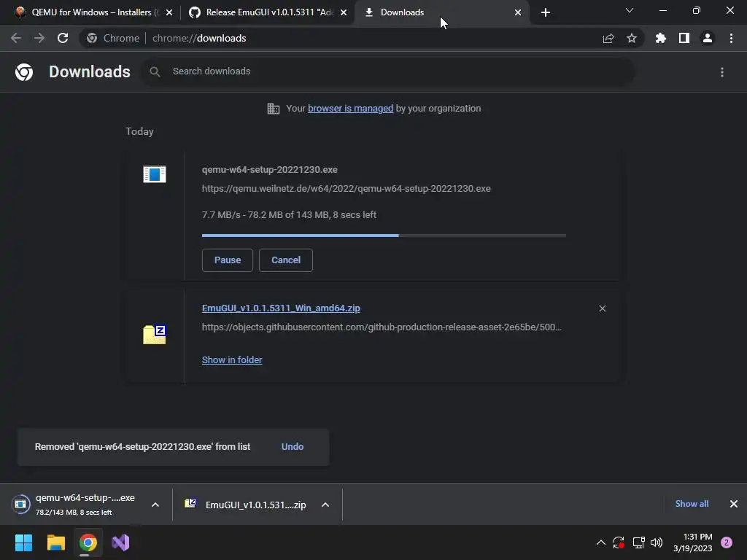
Task: Open File Explorer from the taskbar
Action: pos(55,542)
